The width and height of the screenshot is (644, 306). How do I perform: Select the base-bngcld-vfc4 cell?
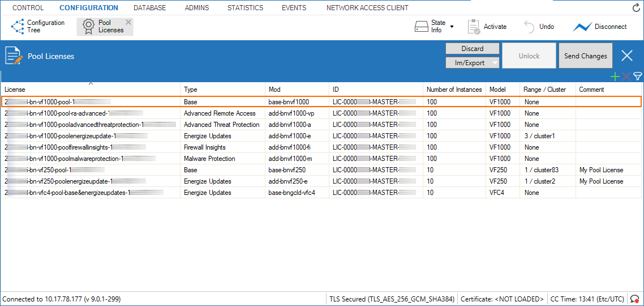click(297, 193)
